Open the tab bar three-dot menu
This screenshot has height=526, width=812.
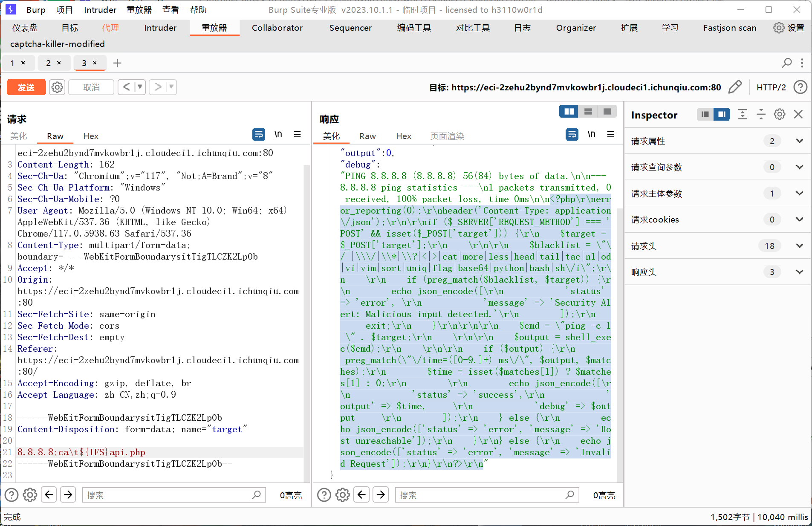pyautogui.click(x=802, y=63)
